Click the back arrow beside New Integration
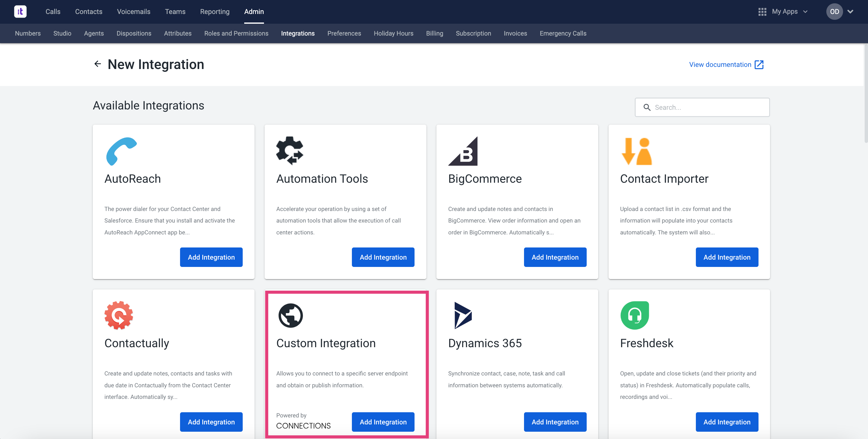The image size is (868, 439). click(98, 64)
